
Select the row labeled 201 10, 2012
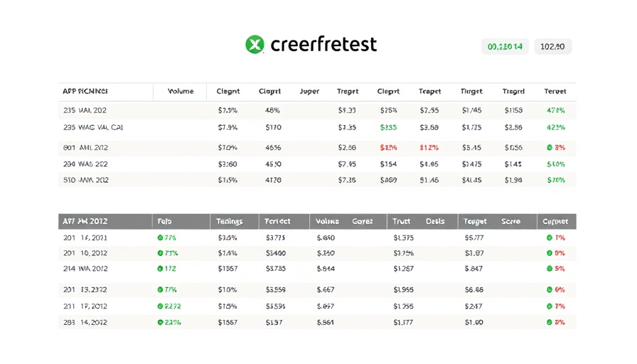(317, 253)
